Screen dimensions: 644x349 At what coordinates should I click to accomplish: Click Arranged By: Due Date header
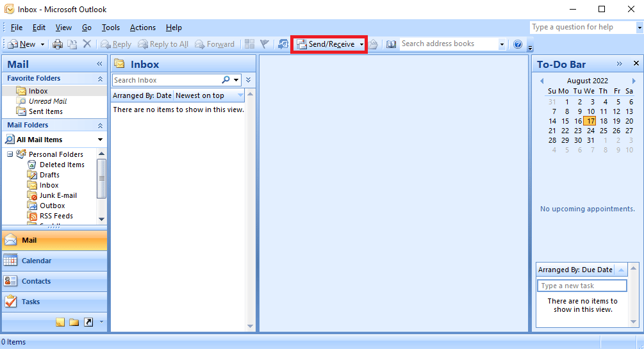[x=575, y=270]
